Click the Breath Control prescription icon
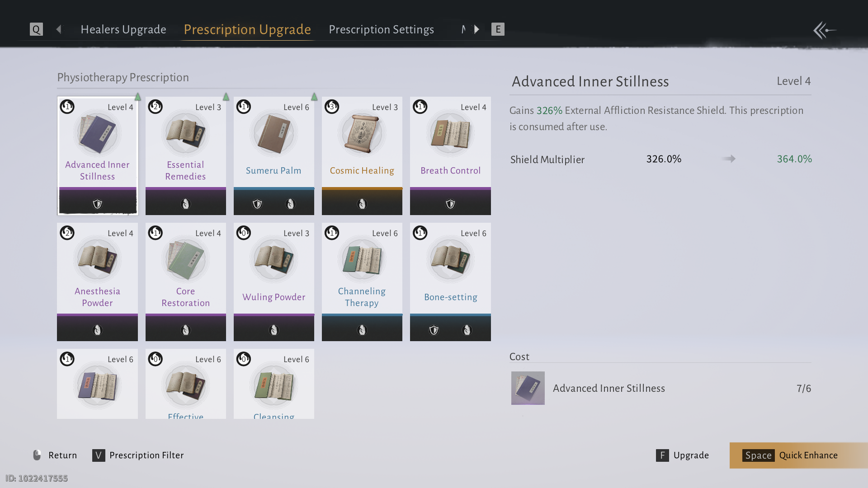Viewport: 868px width, 488px height. [x=450, y=134]
